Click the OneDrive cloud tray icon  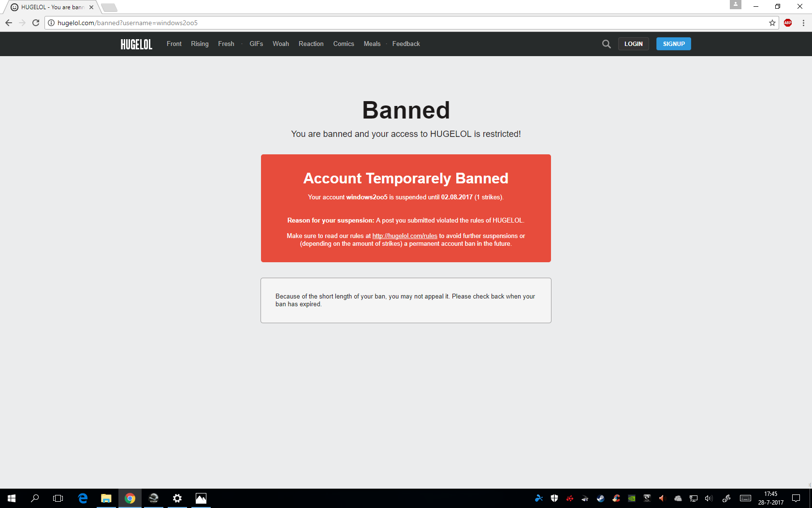click(x=678, y=498)
